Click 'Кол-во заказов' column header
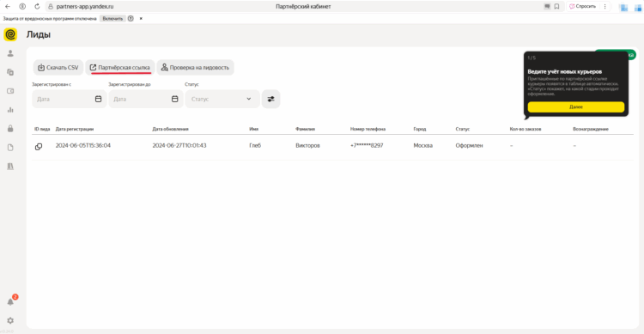Viewport: 644px width, 334px height. [526, 129]
